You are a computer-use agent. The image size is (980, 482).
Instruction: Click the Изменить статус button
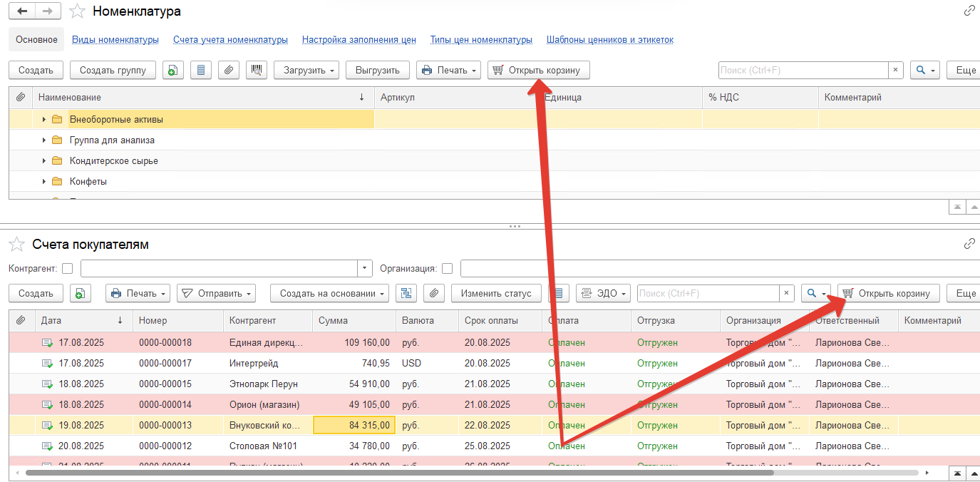pyautogui.click(x=496, y=293)
